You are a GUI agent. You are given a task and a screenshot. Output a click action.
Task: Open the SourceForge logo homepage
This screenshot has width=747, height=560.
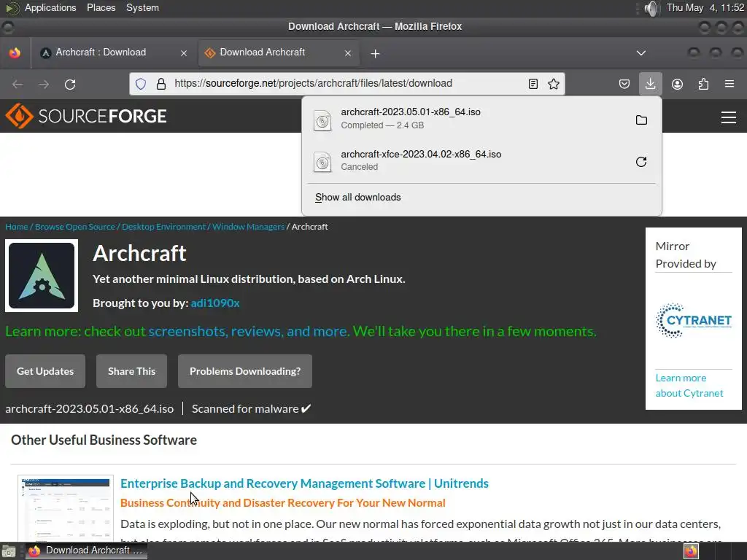pos(86,116)
